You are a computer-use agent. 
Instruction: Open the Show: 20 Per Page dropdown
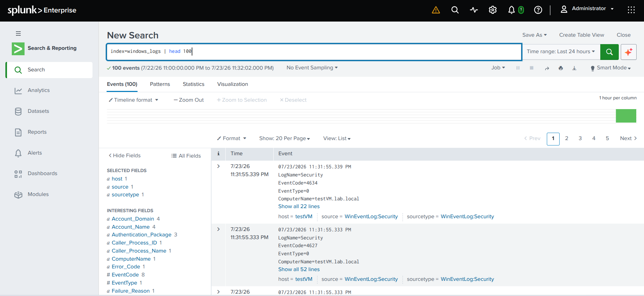285,138
